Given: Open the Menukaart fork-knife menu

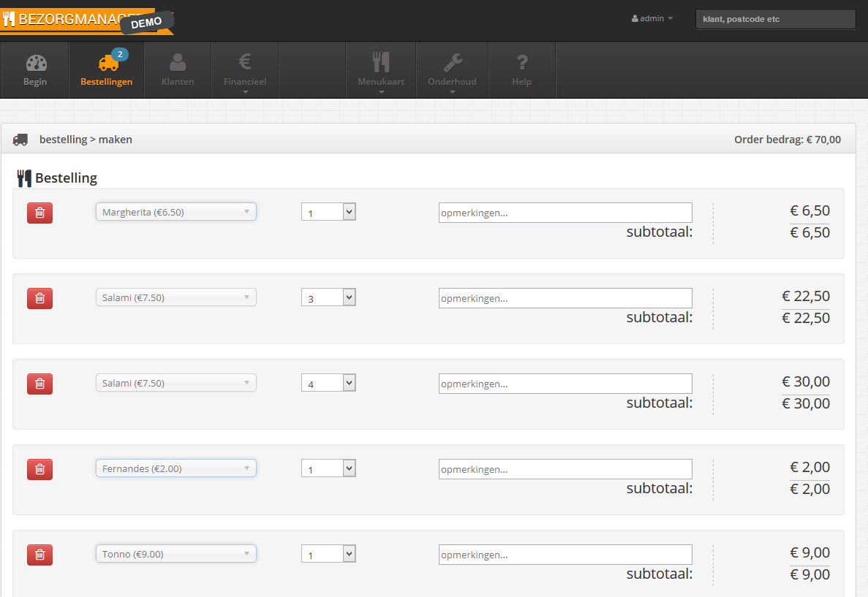Looking at the screenshot, I should click(x=381, y=70).
